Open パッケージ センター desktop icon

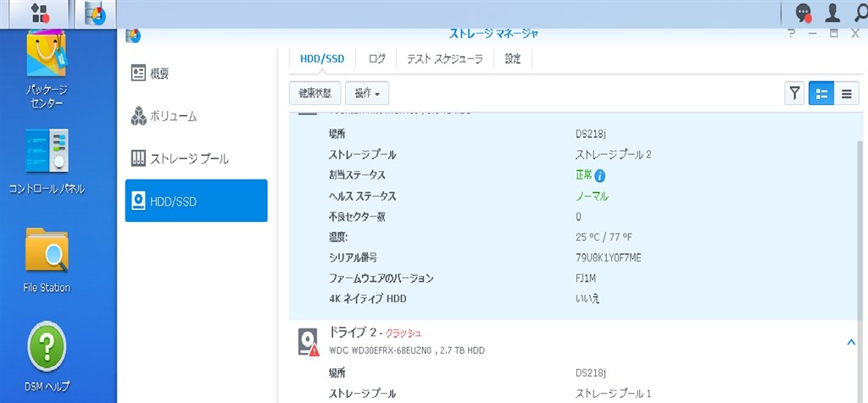tap(47, 69)
